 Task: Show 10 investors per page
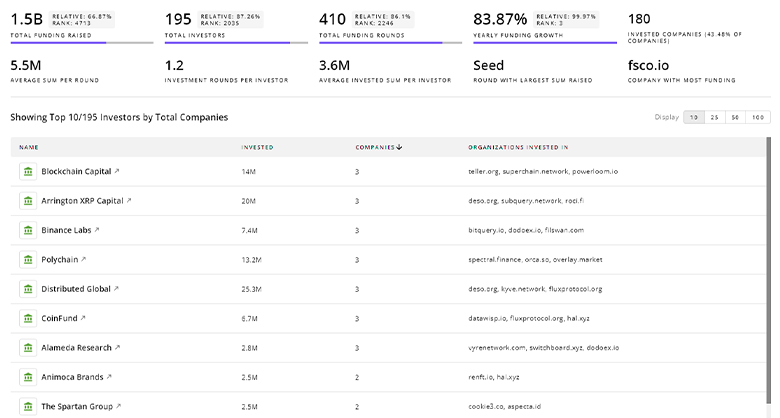pos(694,117)
